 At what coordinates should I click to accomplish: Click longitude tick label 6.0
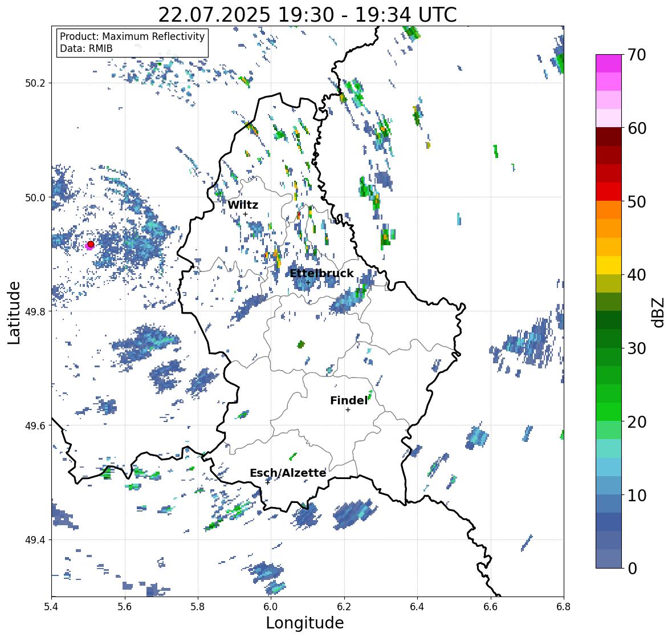(271, 607)
